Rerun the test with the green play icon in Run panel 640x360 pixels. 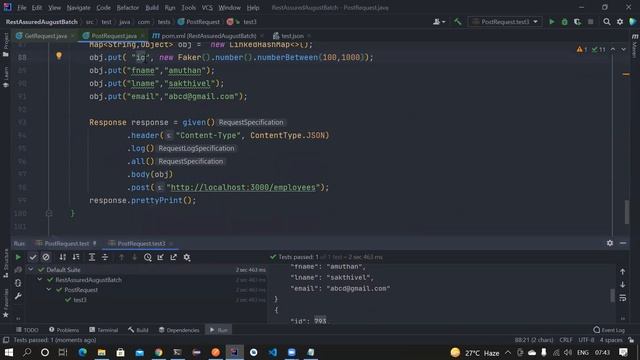click(x=18, y=257)
